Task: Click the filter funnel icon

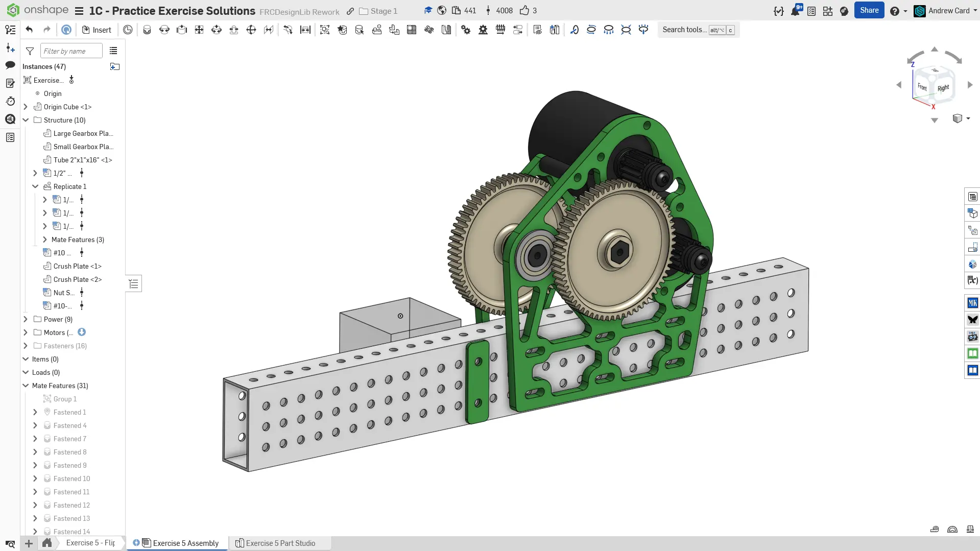Action: point(30,51)
